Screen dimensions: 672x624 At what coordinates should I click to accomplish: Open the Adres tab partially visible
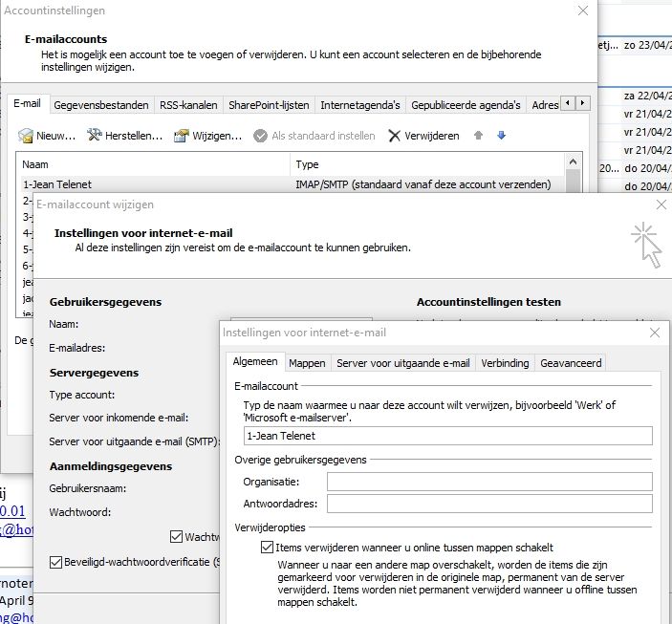coord(544,105)
